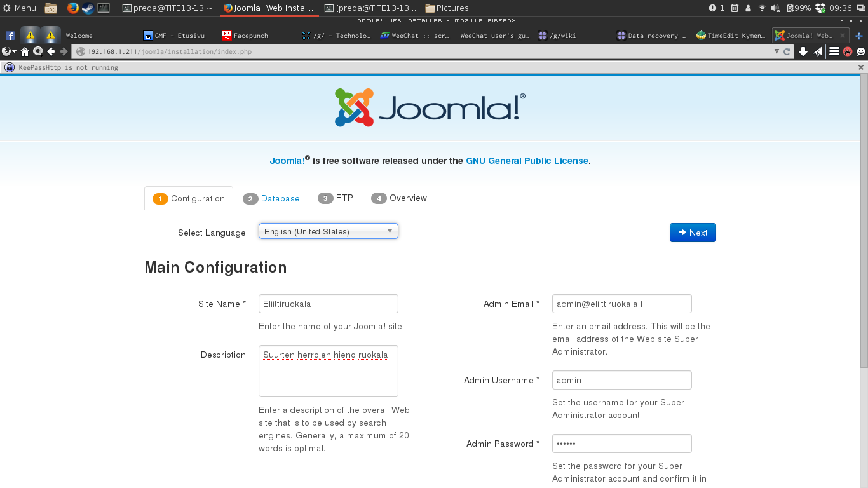This screenshot has width=868, height=488.
Task: Go to the Database step tab
Action: [271, 198]
